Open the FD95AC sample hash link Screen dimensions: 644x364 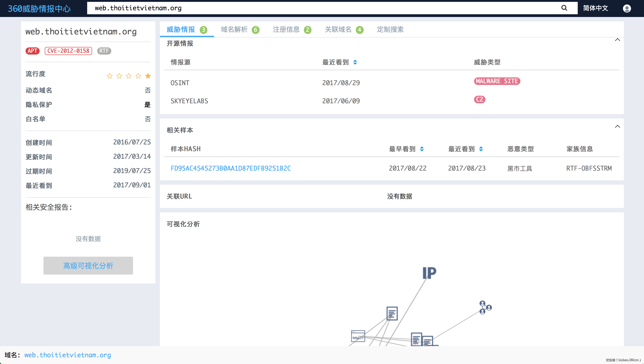[231, 168]
